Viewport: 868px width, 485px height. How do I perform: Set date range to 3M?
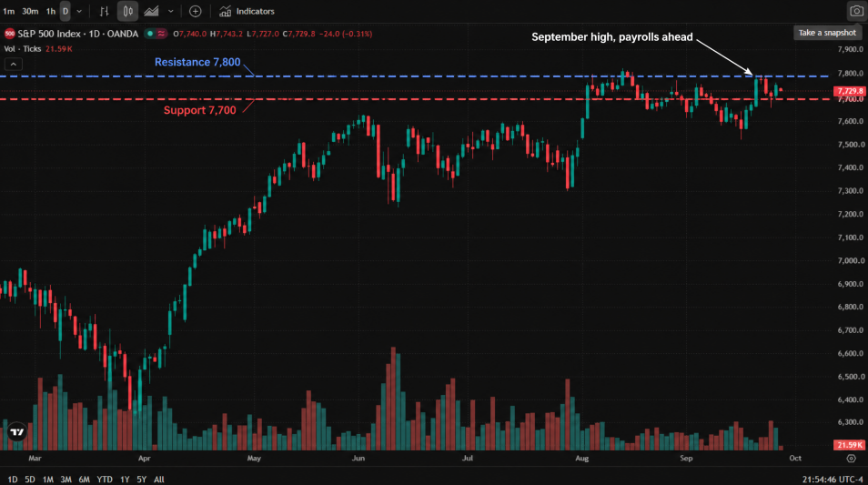point(66,480)
